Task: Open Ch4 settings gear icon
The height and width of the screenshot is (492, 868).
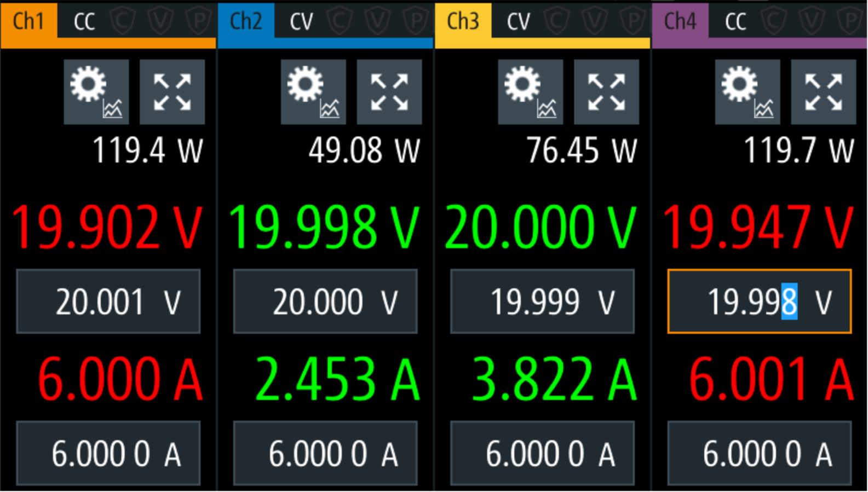Action: point(748,92)
